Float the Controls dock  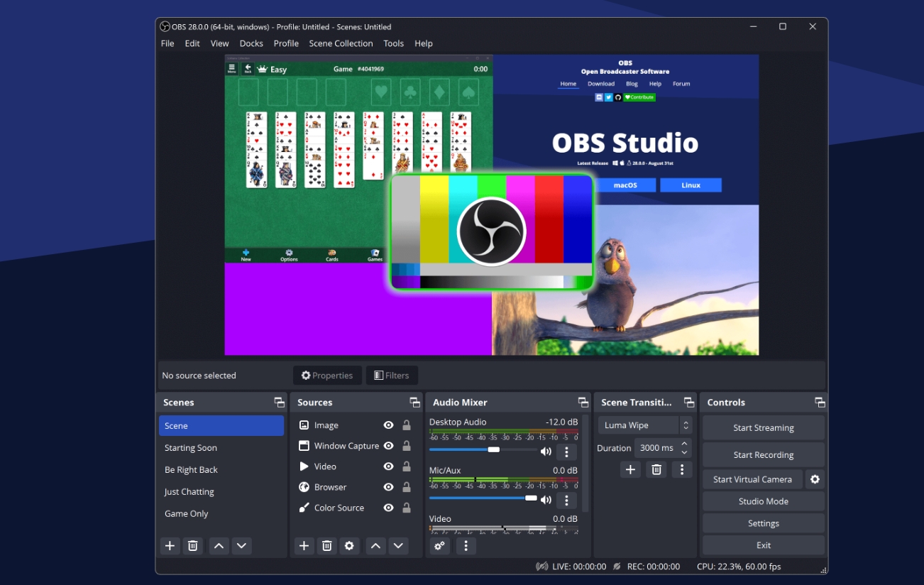click(820, 403)
